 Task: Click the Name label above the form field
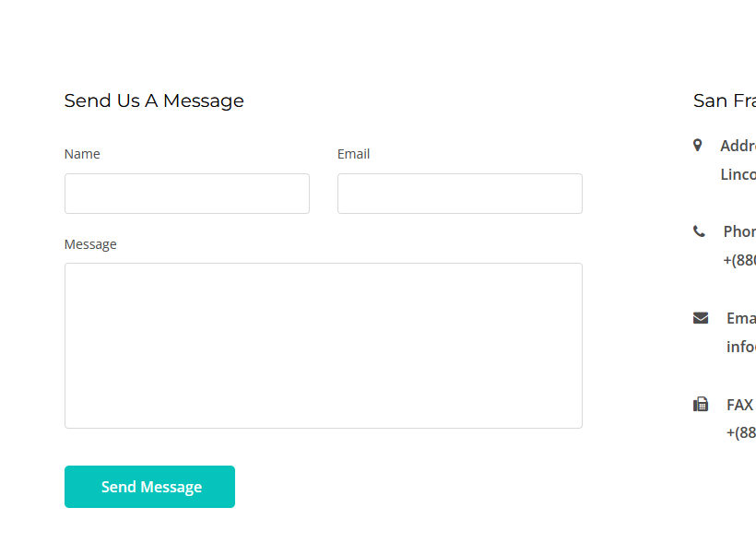(x=82, y=154)
